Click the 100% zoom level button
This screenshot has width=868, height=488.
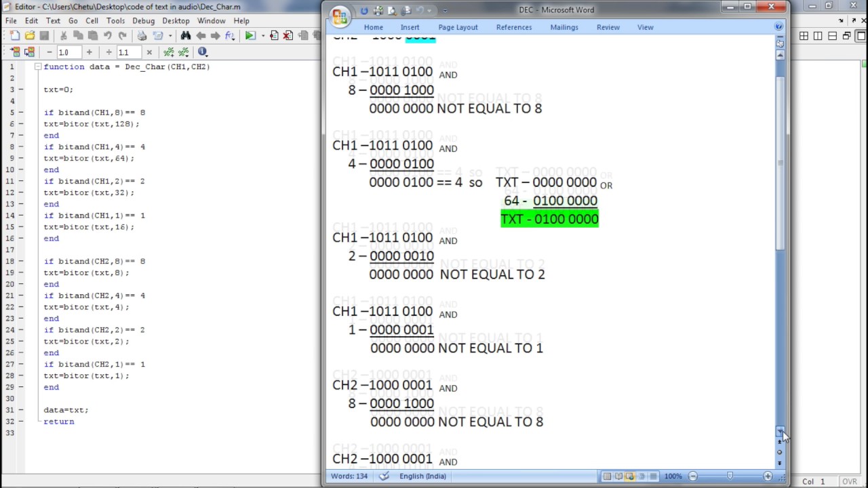tap(673, 476)
